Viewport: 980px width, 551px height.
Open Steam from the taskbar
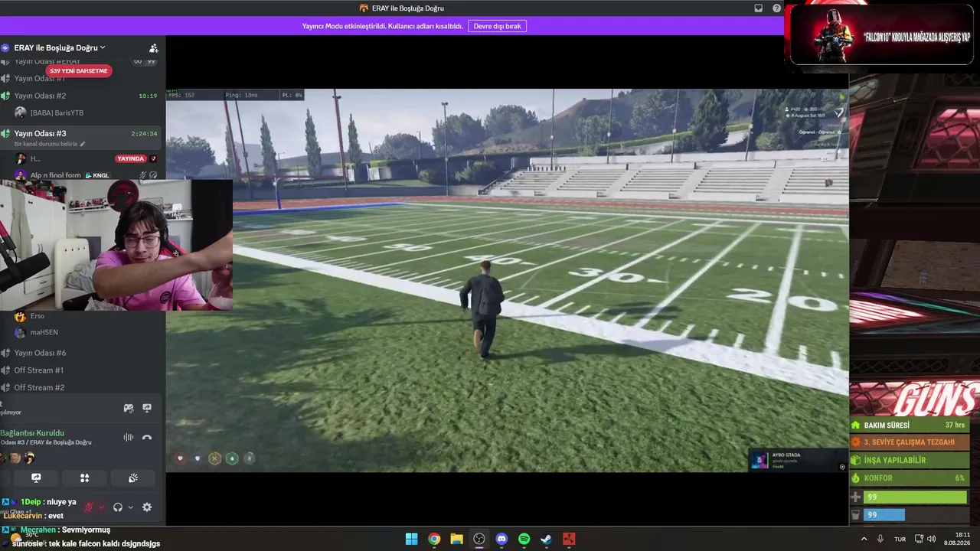(546, 539)
